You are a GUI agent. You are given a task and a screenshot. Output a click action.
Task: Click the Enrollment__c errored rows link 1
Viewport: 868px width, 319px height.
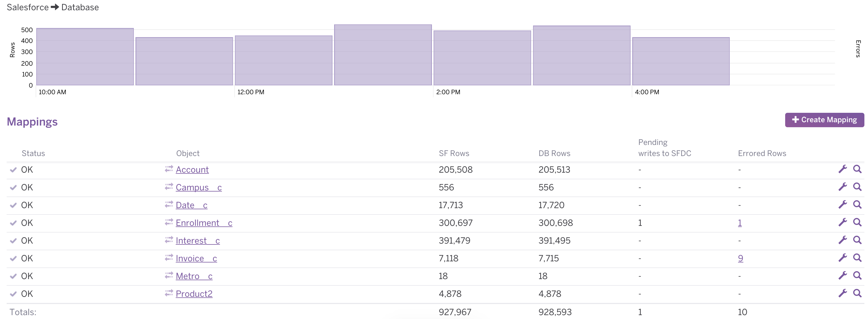[x=740, y=223]
